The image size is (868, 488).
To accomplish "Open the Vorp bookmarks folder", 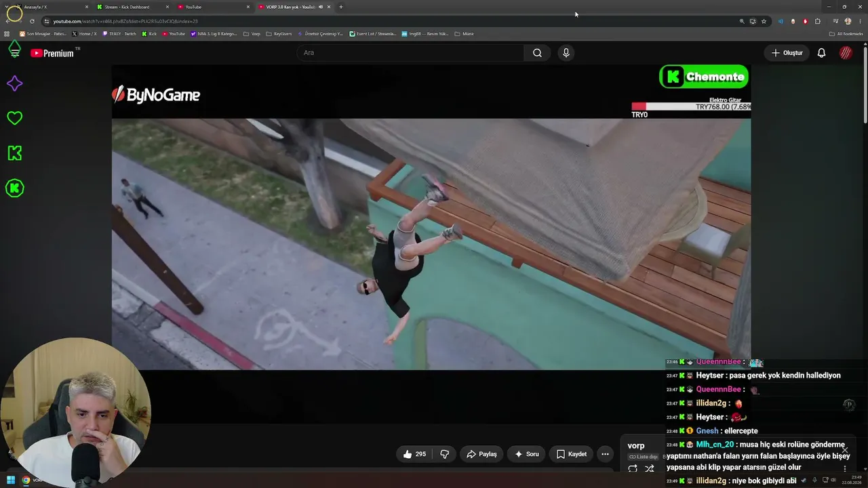I will pos(251,34).
